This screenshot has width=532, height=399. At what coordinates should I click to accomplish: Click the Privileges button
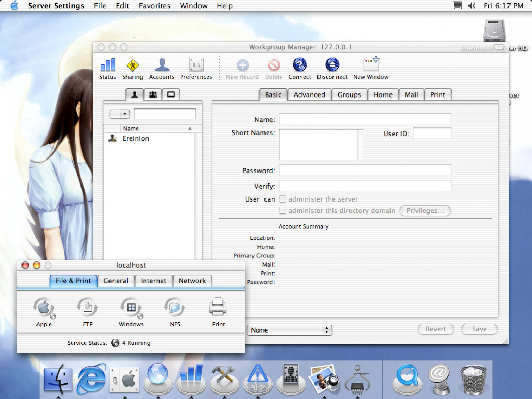425,211
